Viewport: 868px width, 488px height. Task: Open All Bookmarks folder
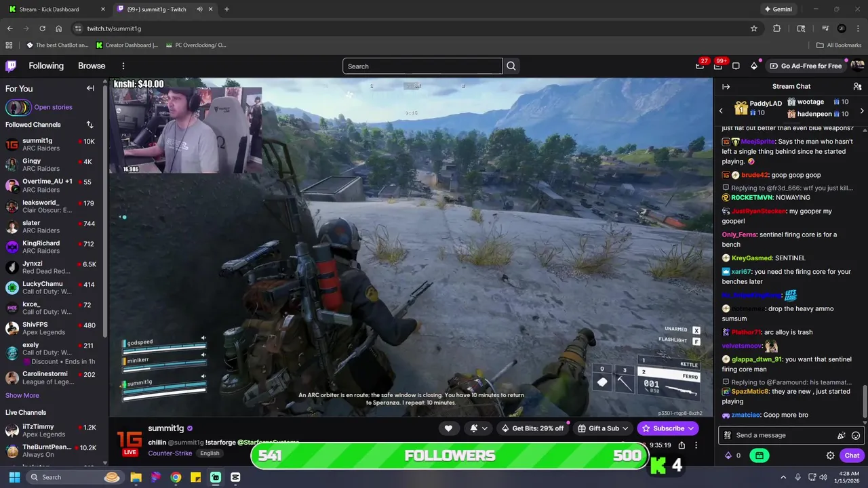tap(838, 45)
